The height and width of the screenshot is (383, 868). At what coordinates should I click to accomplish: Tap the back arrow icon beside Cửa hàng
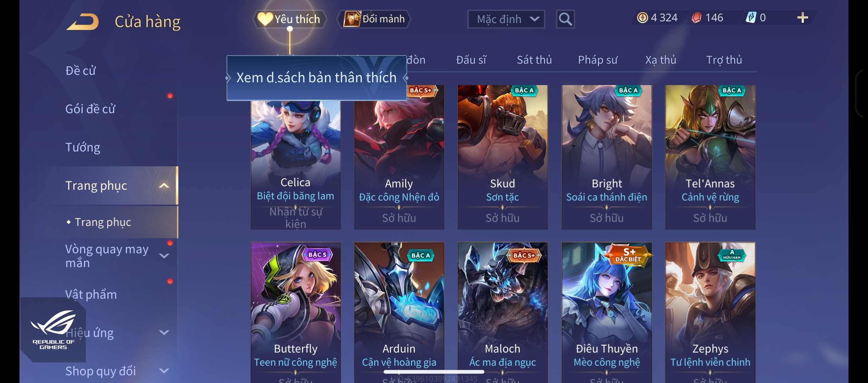point(82,22)
